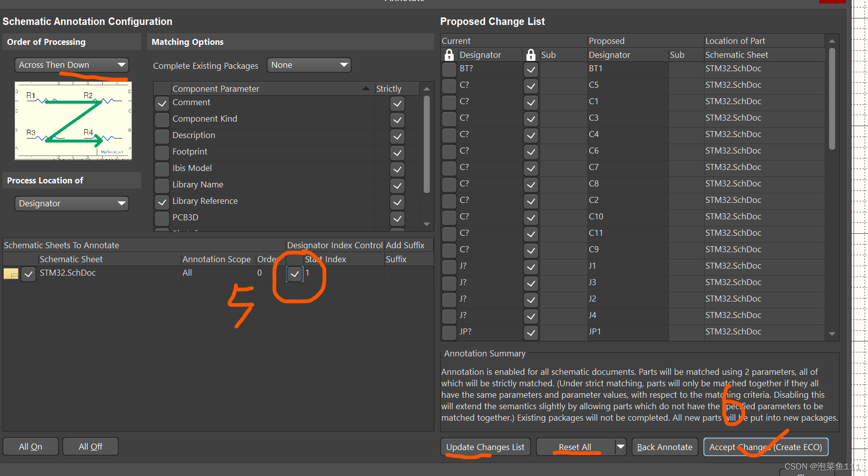Click the Annotation Scope All cell
This screenshot has height=476, width=868.
pos(218,273)
